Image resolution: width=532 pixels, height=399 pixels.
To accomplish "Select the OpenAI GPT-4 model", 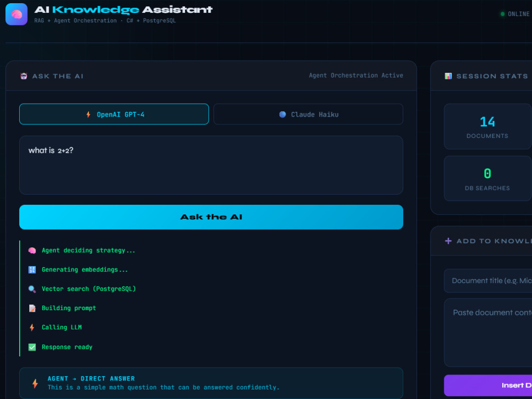I will 114,114.
